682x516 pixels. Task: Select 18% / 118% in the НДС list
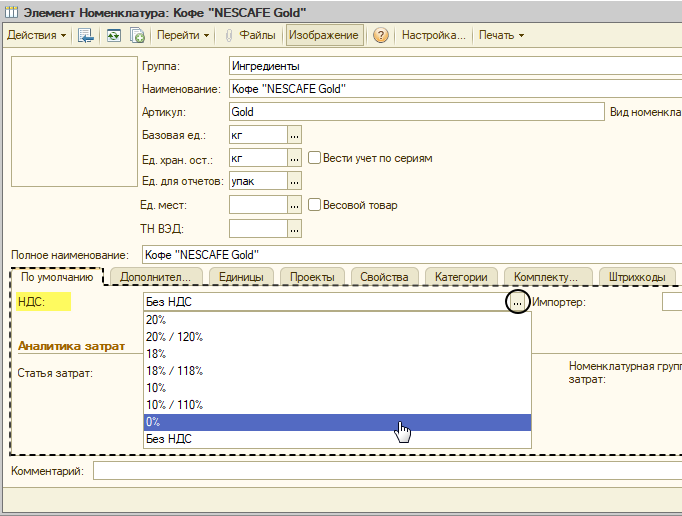pyautogui.click(x=338, y=371)
